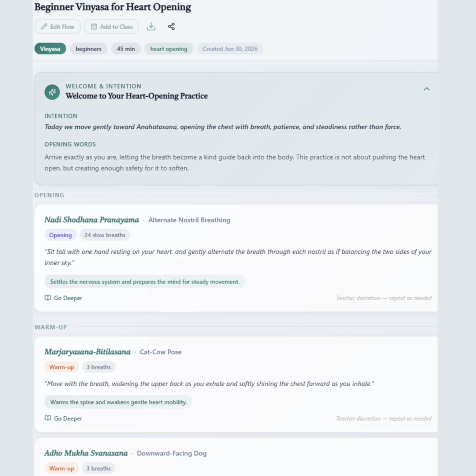Click the book icon under Nadi Shodhana
Image resolution: width=476 pixels, height=476 pixels.
pos(48,298)
